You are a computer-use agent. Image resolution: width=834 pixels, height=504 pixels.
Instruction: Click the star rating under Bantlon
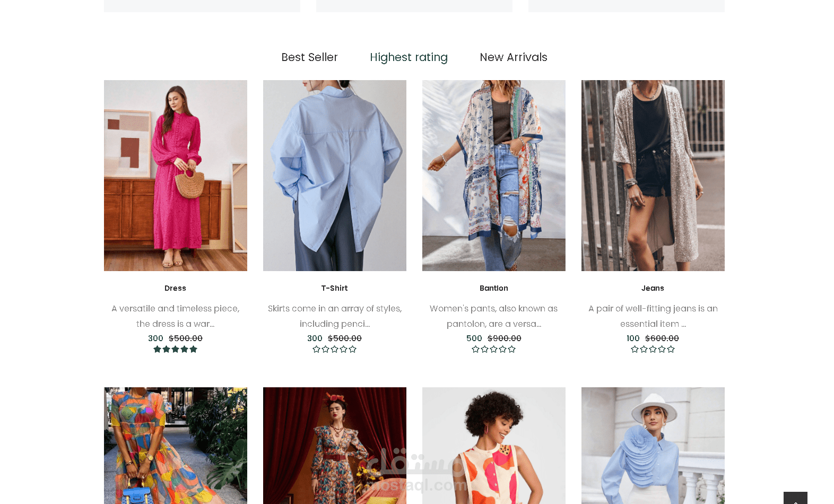[x=493, y=349]
